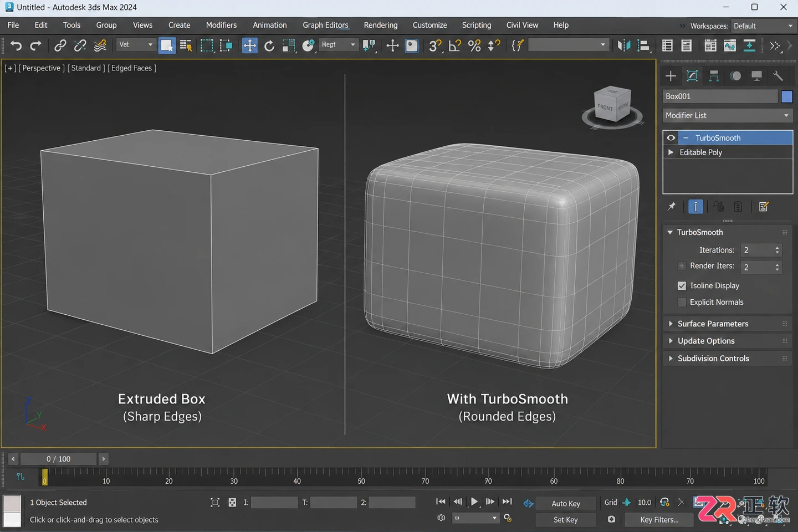Open the Modifiers menu
The width and height of the screenshot is (798, 532).
[221, 25]
